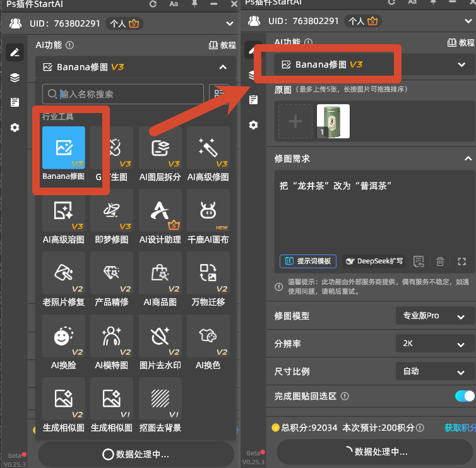
Task: Open the AI设计助理 tool
Action: click(160, 210)
